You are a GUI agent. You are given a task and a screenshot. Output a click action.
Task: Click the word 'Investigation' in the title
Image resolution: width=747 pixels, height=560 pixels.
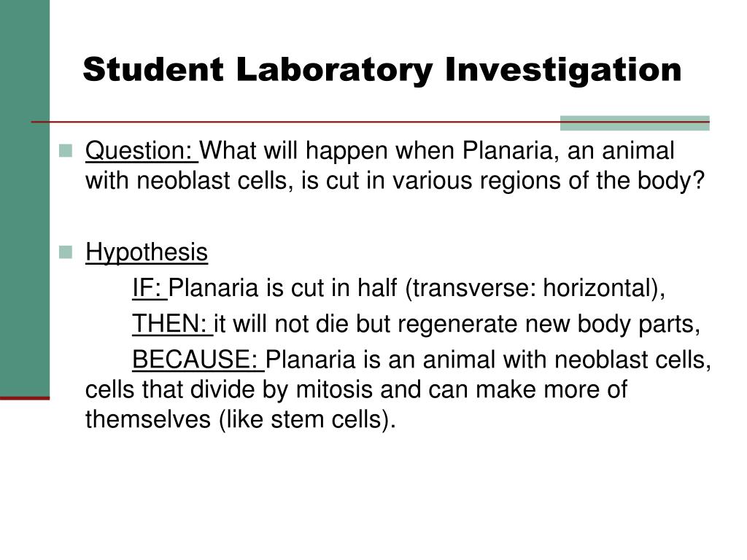point(563,71)
